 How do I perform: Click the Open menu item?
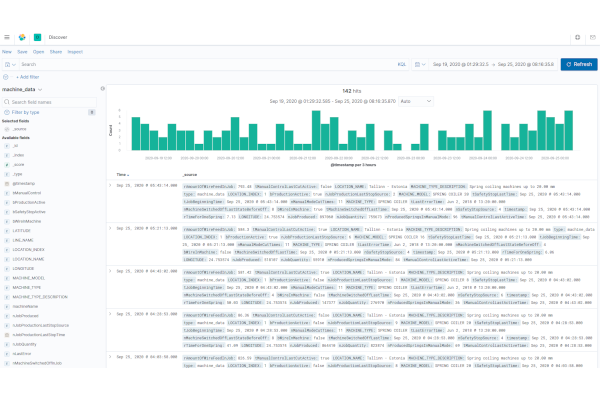[38, 52]
